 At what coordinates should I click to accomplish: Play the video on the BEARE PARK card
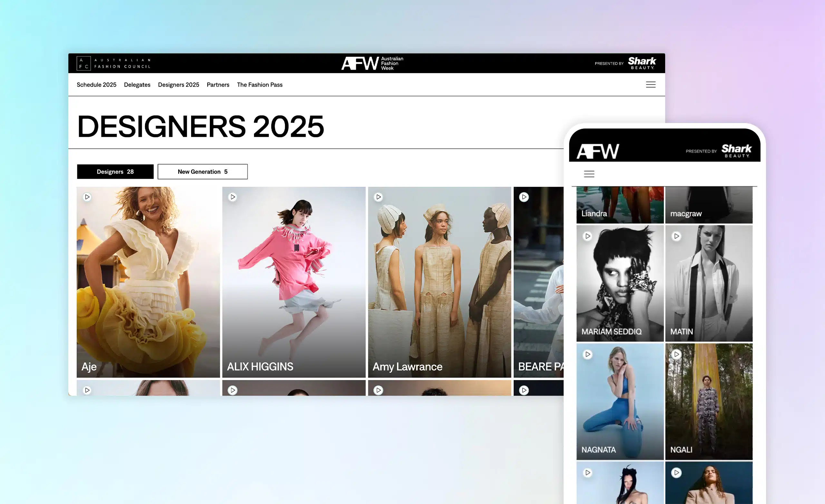click(524, 197)
